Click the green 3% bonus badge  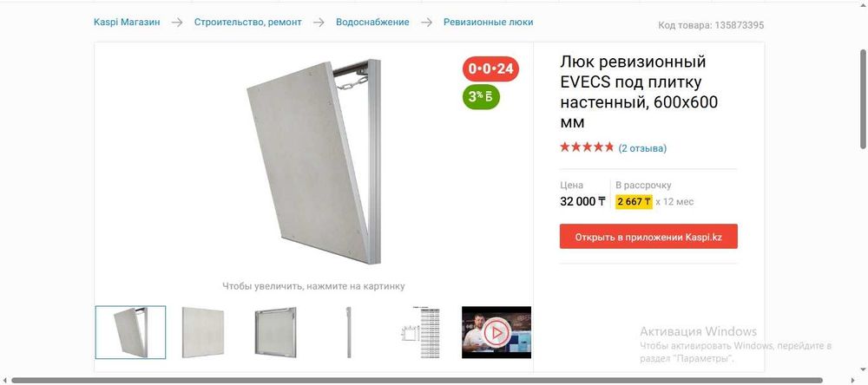[481, 97]
